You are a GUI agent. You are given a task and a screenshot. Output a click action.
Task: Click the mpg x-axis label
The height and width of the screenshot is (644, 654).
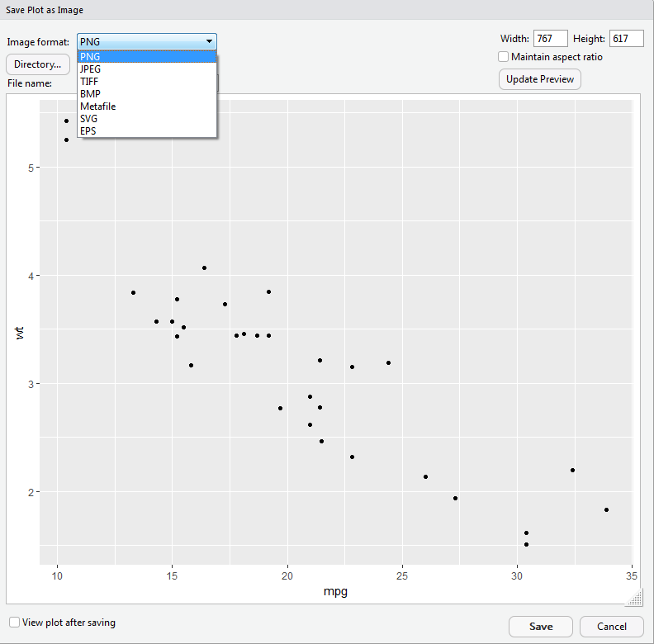335,591
